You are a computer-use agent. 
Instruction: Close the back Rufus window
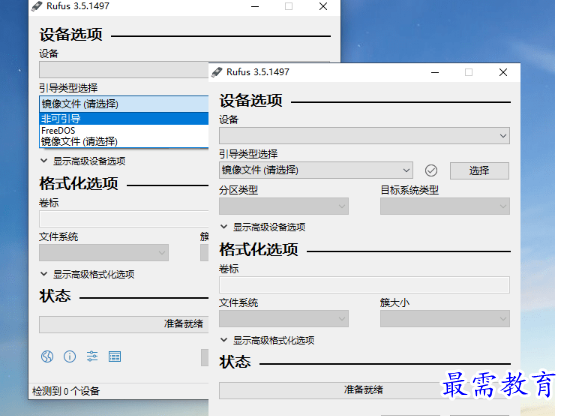(x=323, y=6)
